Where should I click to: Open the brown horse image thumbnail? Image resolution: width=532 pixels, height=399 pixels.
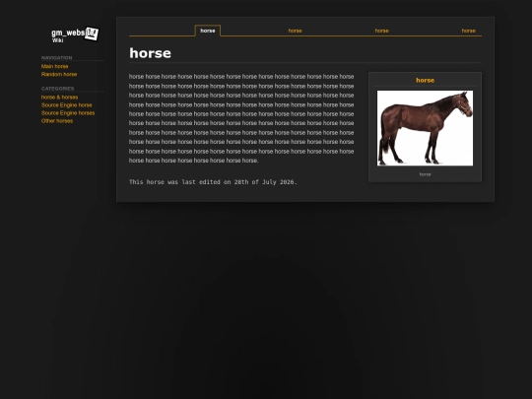click(426, 128)
